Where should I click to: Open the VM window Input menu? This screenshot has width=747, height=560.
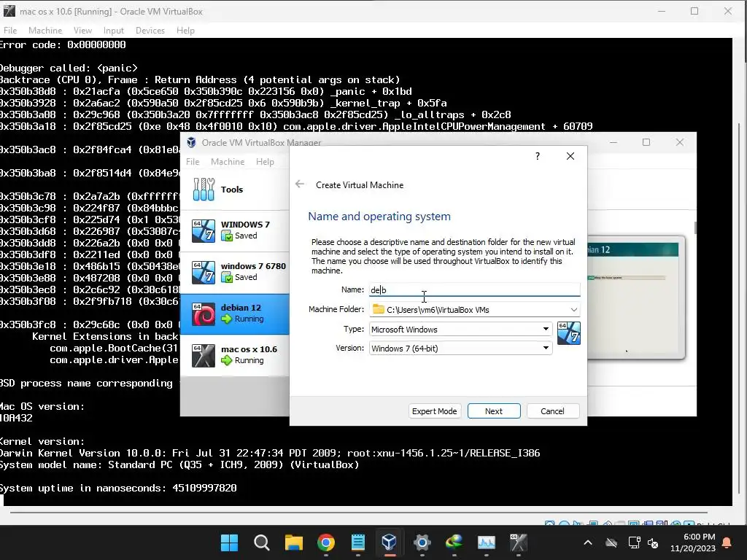[113, 31]
